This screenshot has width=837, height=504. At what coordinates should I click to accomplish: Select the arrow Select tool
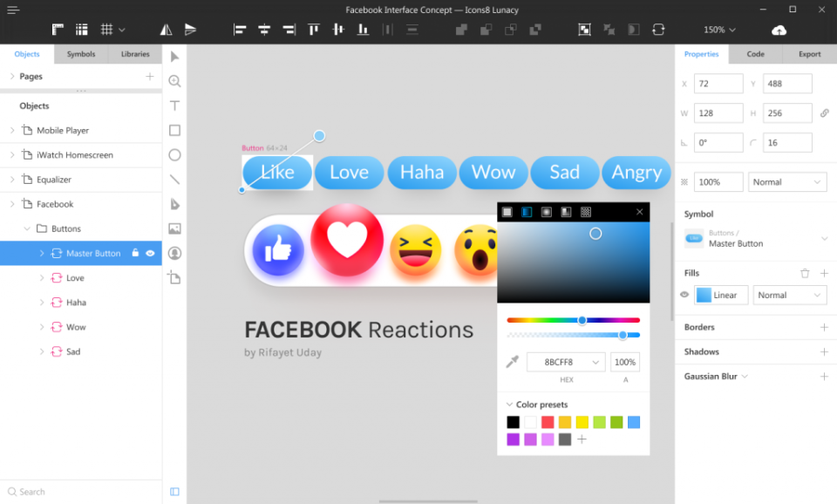pyautogui.click(x=174, y=57)
